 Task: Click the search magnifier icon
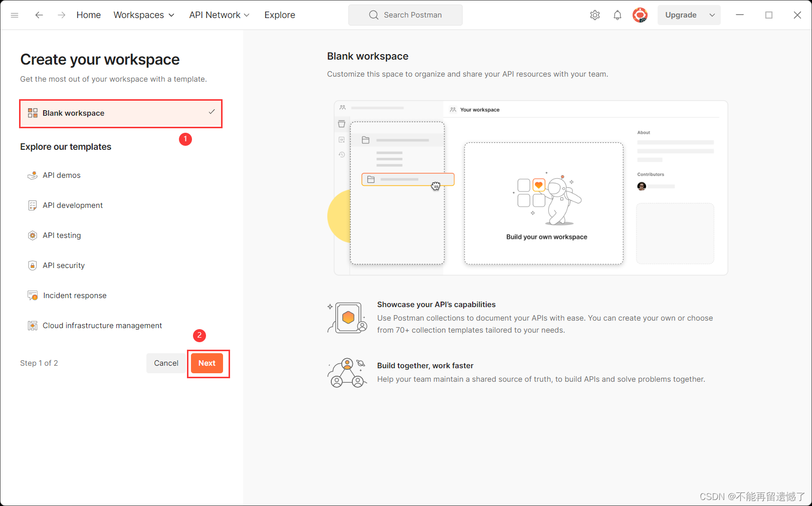coord(373,15)
